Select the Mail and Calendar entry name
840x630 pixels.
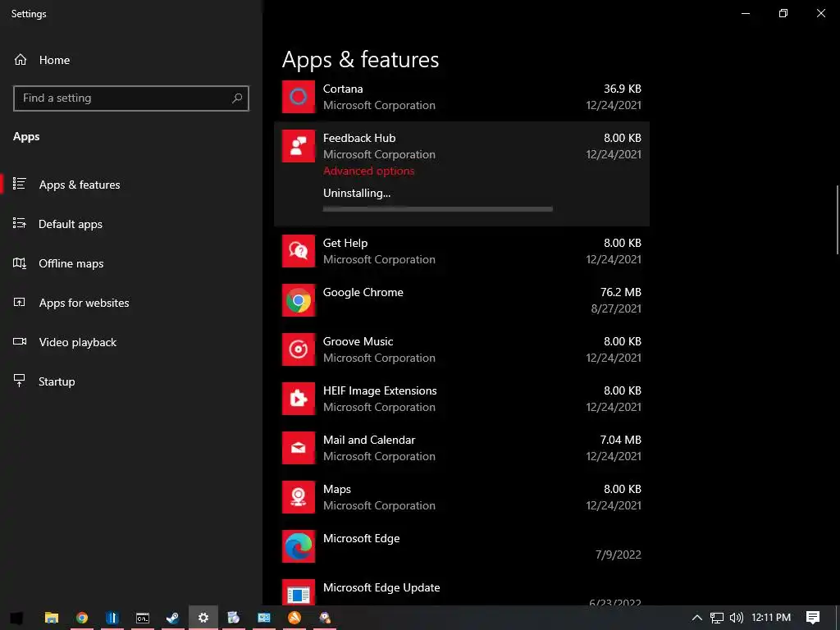point(369,440)
